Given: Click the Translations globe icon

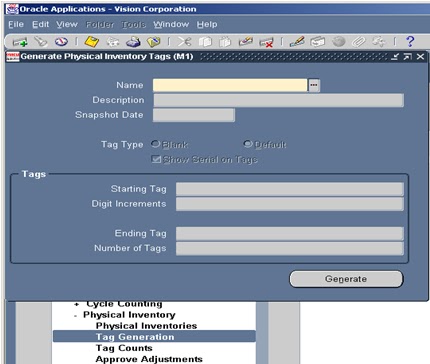Looking at the screenshot, I should pos(338,42).
